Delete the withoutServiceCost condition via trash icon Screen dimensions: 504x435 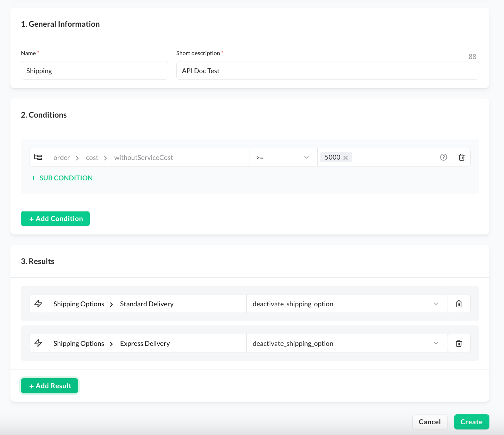tap(462, 157)
